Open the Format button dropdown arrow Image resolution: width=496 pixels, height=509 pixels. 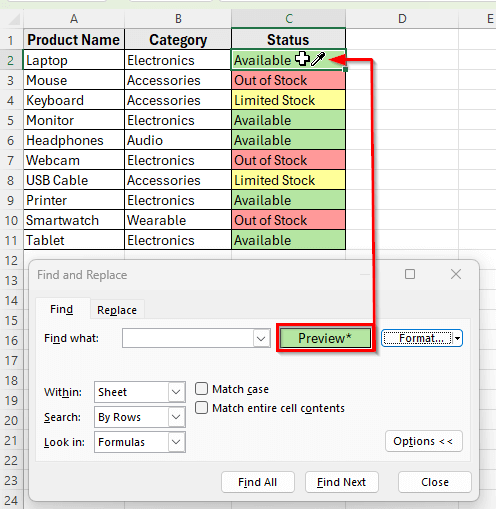(x=458, y=338)
